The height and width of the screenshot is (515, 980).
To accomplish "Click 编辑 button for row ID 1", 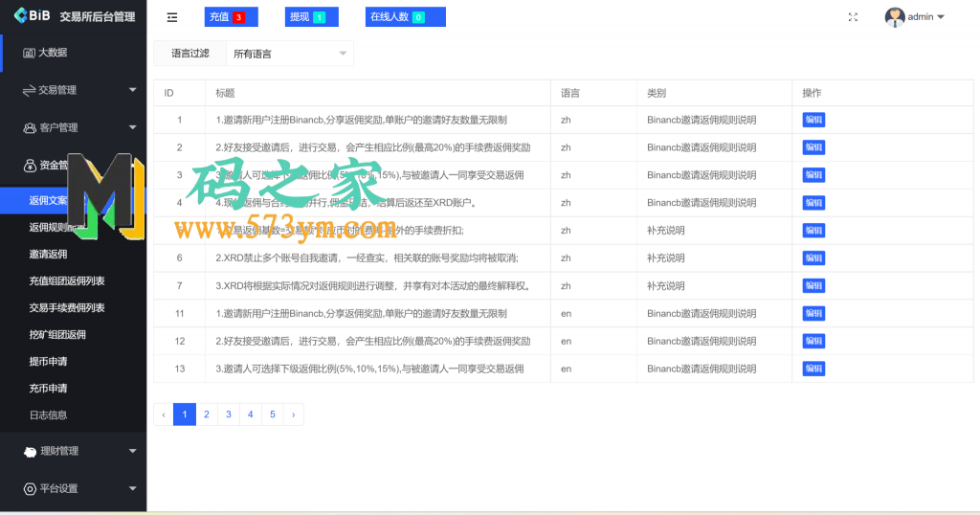I will tap(813, 120).
